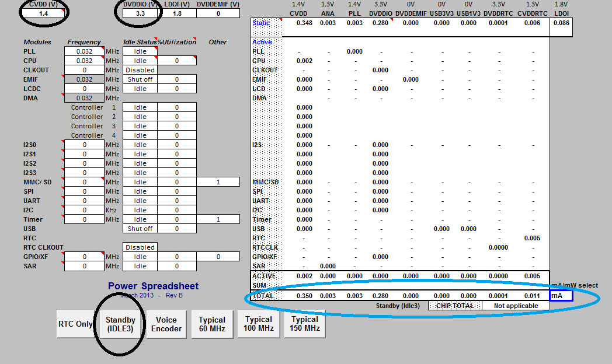Change the EMIF Shut off status cell
The image size is (612, 364).
click(x=140, y=79)
